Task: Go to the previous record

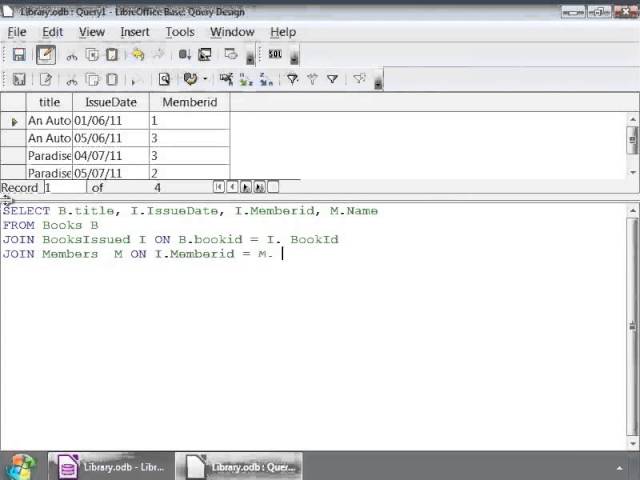Action: pyautogui.click(x=232, y=187)
